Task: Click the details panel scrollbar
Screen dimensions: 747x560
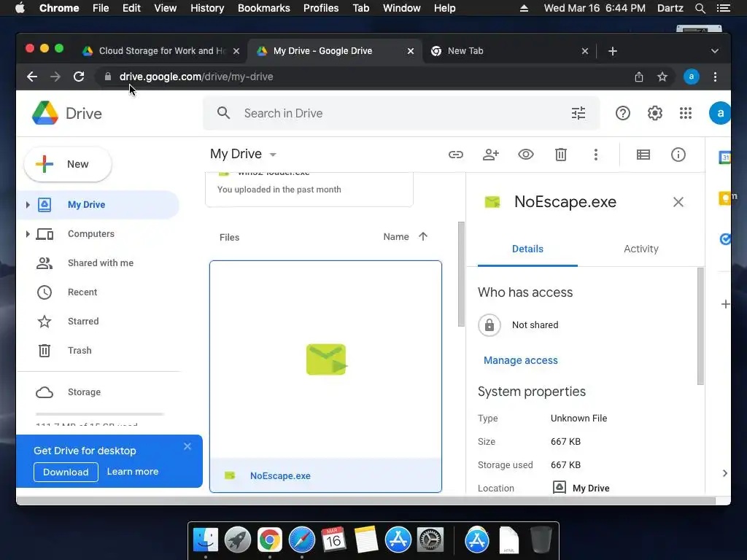Action: click(x=700, y=326)
